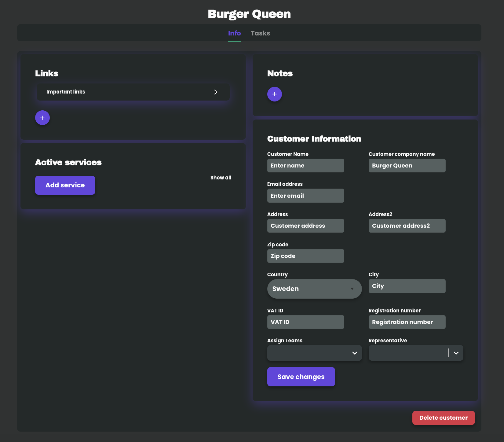The width and height of the screenshot is (504, 442).
Task: Click the Representative dropdown chevron
Action: pyautogui.click(x=456, y=353)
